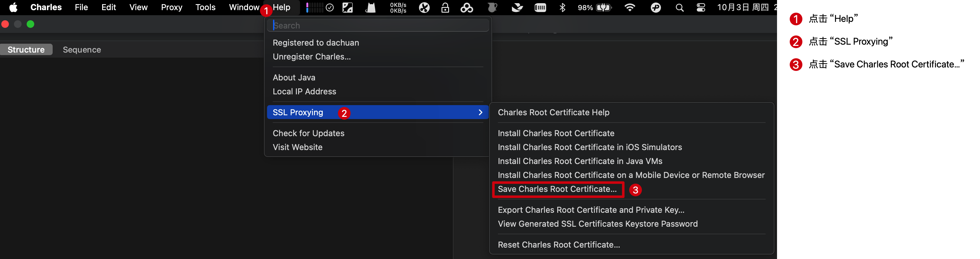Click the Help menu in menu bar
This screenshot has width=980, height=259.
(x=282, y=7)
